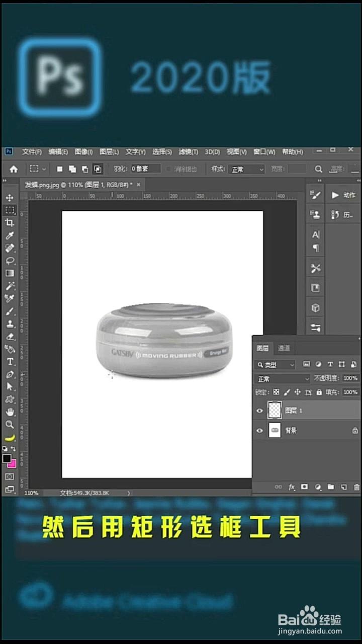Open the tool preset dropdown arrow
This screenshot has height=644, width=362.
pos(44,169)
